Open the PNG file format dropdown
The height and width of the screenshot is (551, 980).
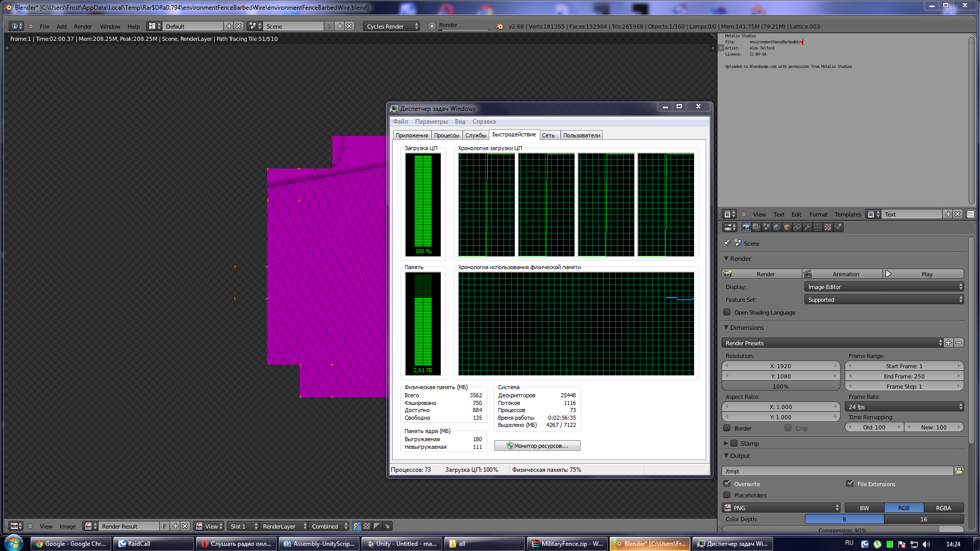pos(781,508)
